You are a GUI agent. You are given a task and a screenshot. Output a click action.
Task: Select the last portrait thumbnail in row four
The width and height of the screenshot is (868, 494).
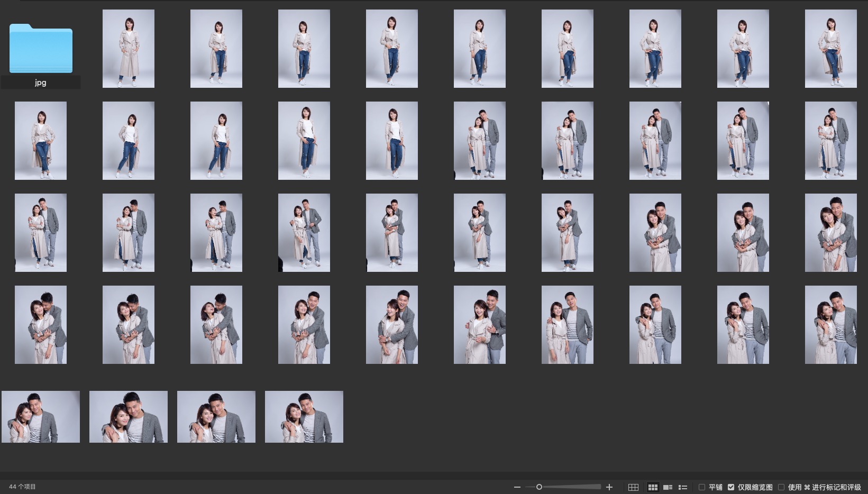pos(830,325)
